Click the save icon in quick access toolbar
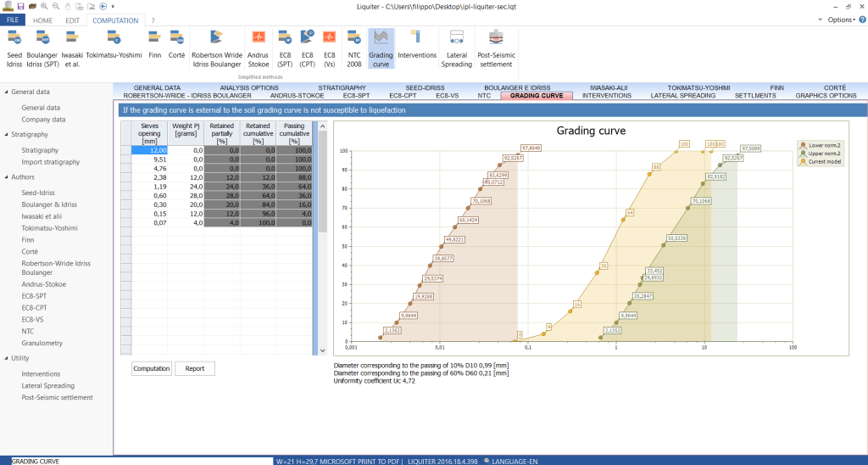 pyautogui.click(x=20, y=6)
